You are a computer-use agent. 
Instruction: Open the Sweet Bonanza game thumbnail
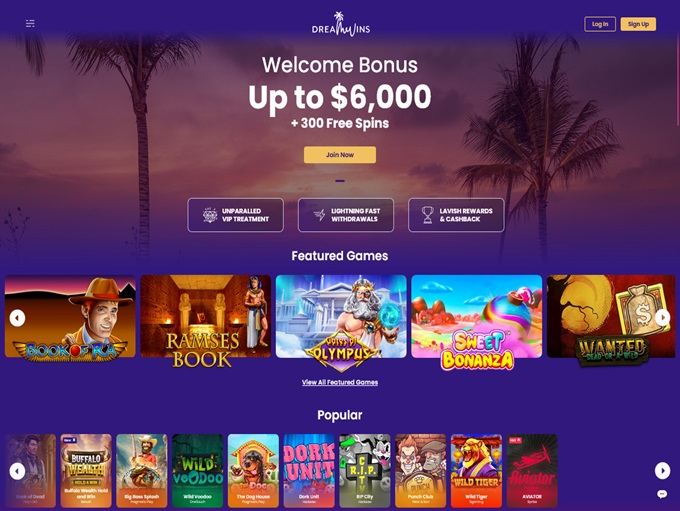(x=477, y=321)
